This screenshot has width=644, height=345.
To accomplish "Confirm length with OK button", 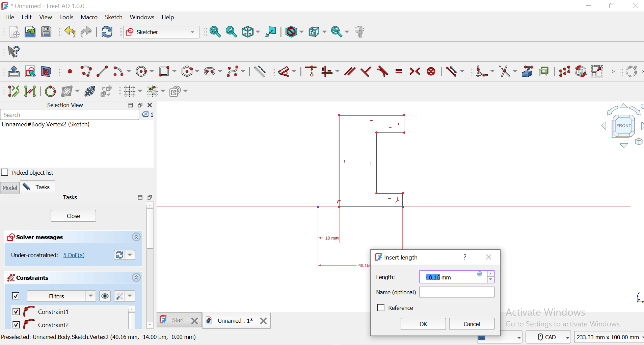I will (423, 324).
